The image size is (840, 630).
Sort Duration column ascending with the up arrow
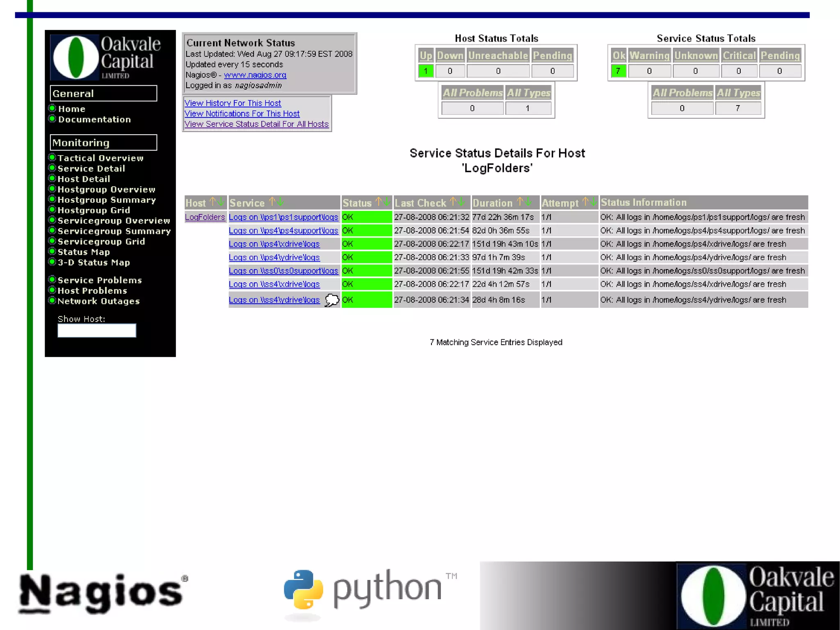pyautogui.click(x=520, y=202)
